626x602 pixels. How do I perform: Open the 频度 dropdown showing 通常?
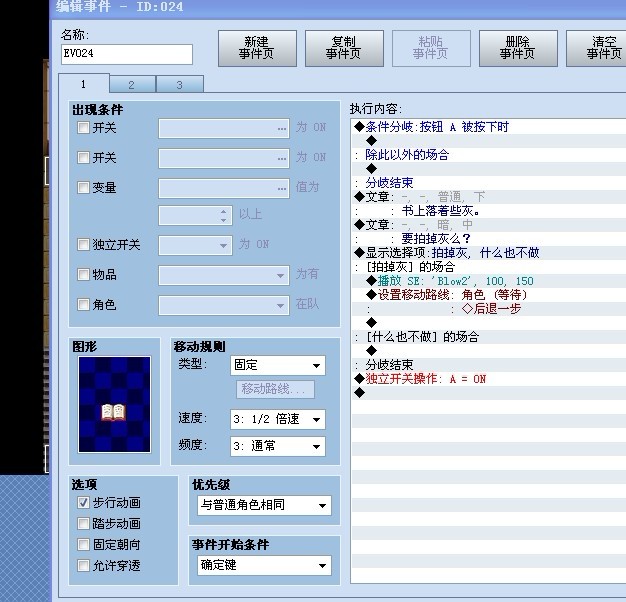pyautogui.click(x=278, y=446)
